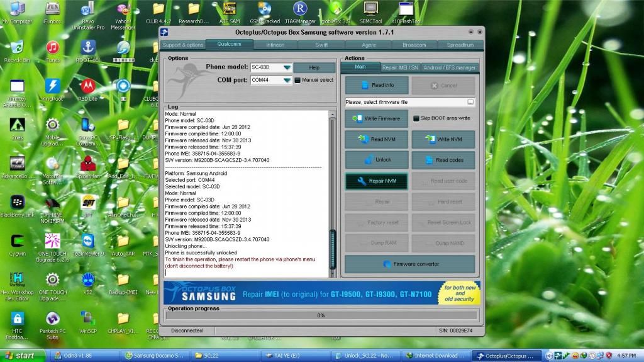Switch to Spreadtrum tab
The width and height of the screenshot is (644, 362).
tap(460, 45)
